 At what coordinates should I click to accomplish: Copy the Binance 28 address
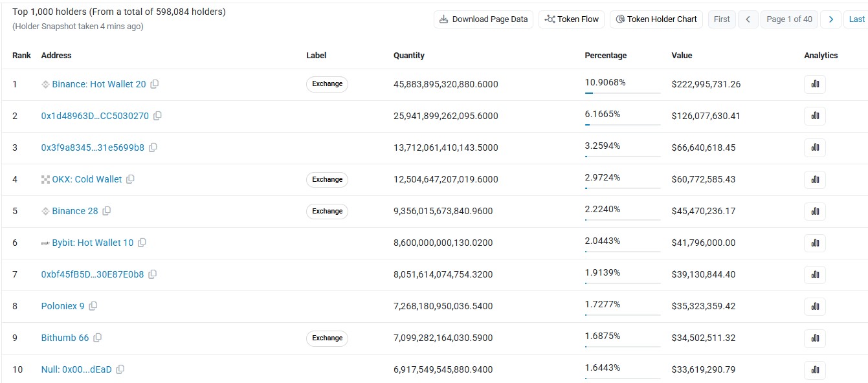click(x=107, y=211)
